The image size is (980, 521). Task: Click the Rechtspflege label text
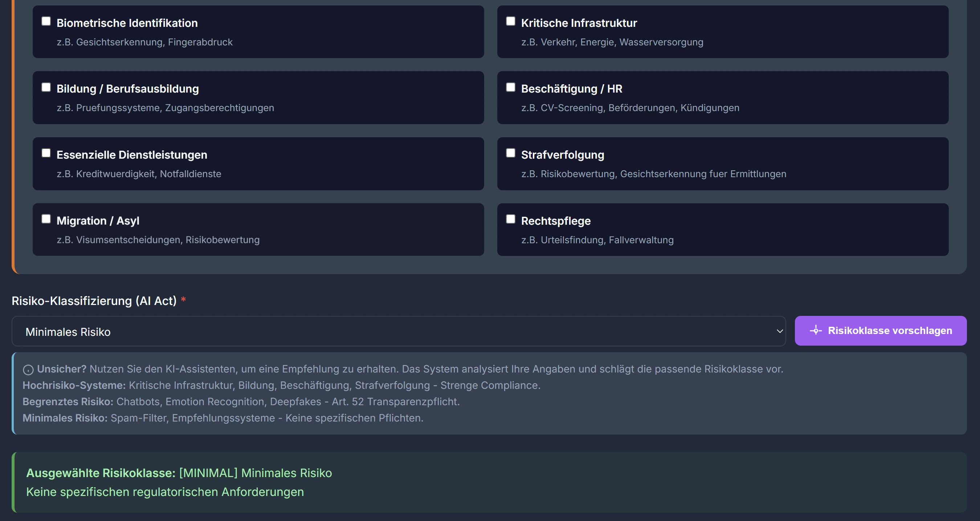coord(555,221)
